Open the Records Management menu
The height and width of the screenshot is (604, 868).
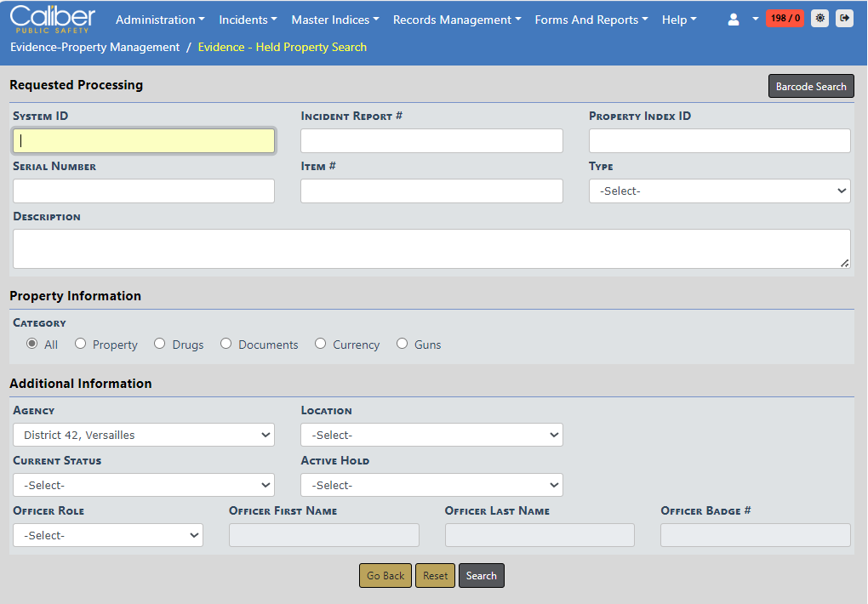(457, 20)
